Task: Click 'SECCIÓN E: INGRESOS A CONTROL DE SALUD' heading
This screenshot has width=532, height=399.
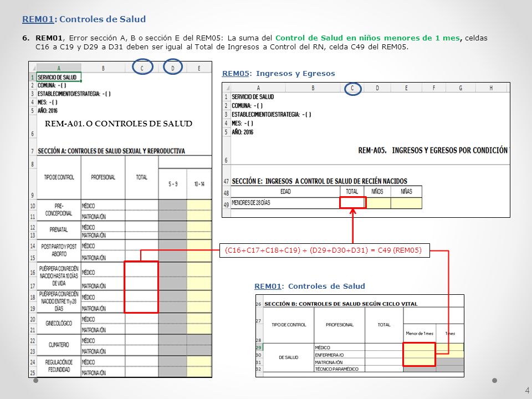Action: (319, 181)
